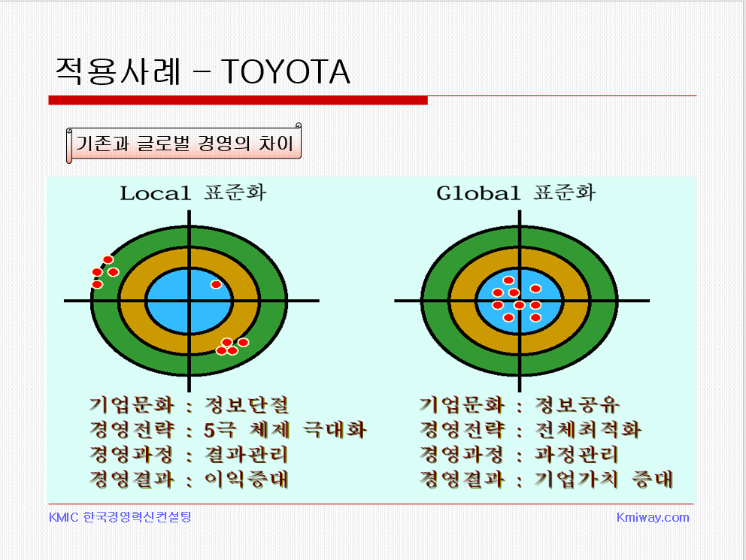Click text '경영과정 : 결과관리'

(189, 455)
